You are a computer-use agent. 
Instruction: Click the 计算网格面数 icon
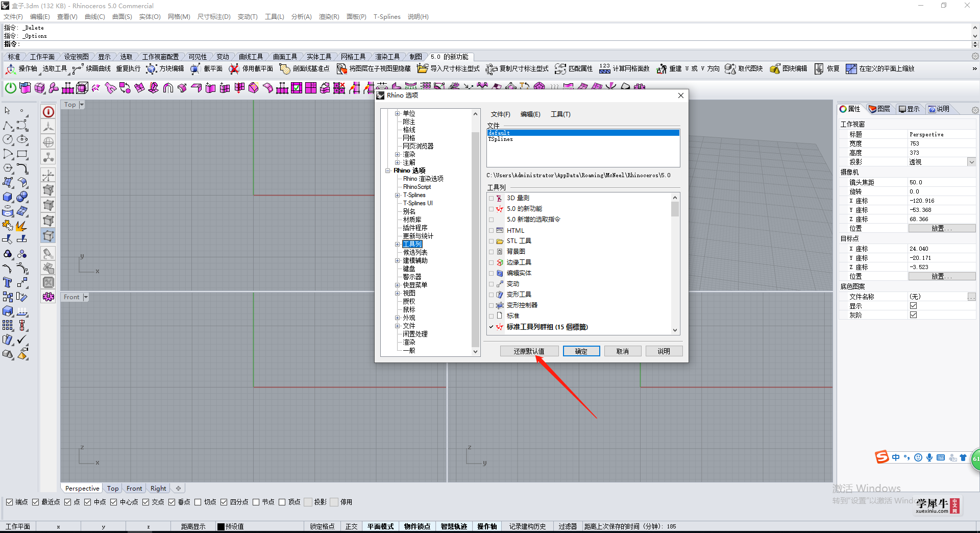pos(604,68)
